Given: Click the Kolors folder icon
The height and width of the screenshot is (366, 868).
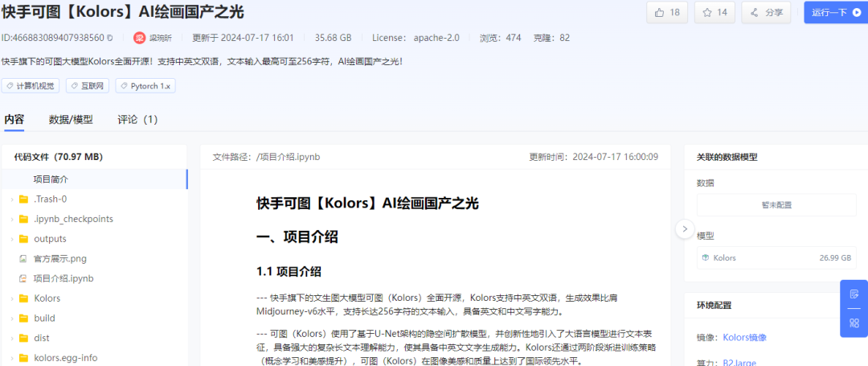Looking at the screenshot, I should (x=23, y=298).
